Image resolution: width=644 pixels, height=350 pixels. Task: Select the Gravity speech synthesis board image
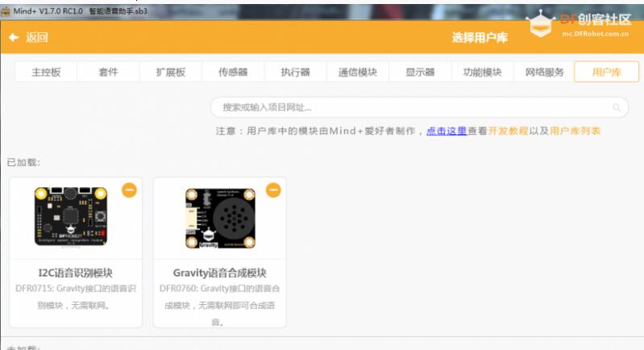[220, 218]
